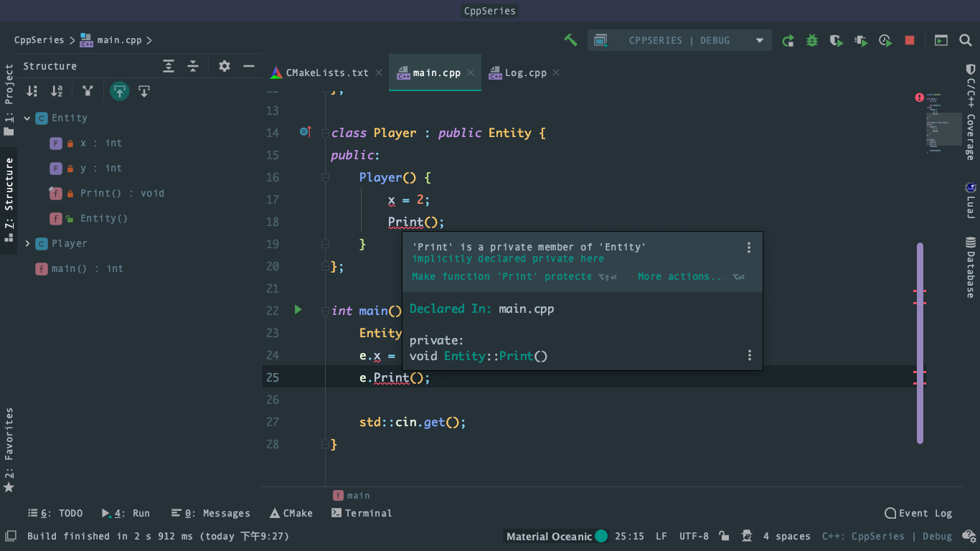The height and width of the screenshot is (551, 980).
Task: Open the UTF-8 encoding selector
Action: (x=694, y=536)
